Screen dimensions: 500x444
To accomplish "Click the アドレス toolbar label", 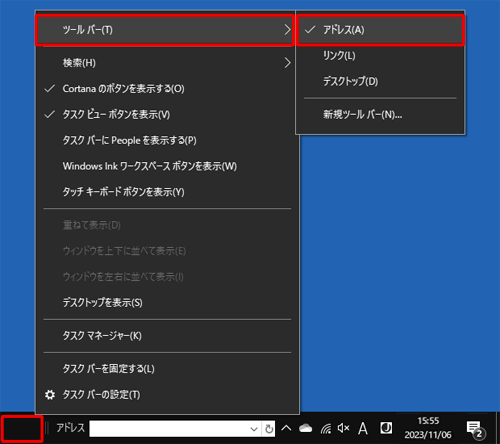I will 70,428.
